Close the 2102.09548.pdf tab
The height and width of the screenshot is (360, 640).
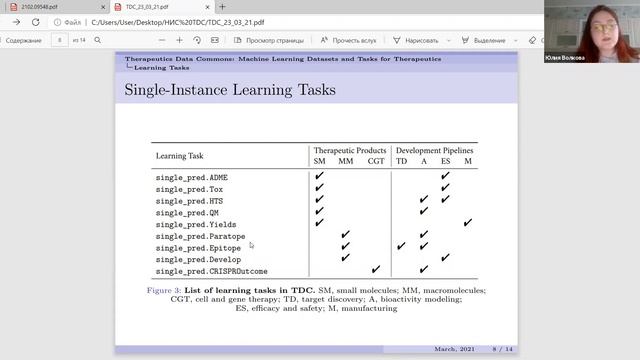pyautogui.click(x=103, y=7)
